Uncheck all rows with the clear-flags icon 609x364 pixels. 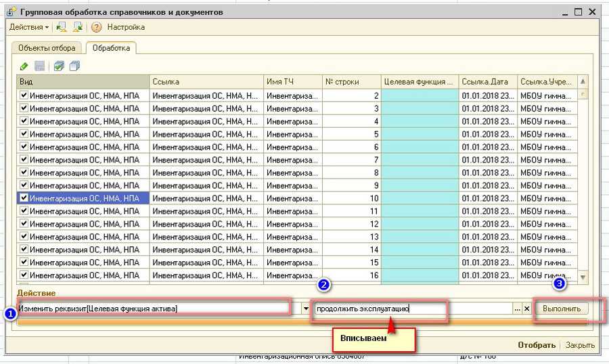click(74, 66)
